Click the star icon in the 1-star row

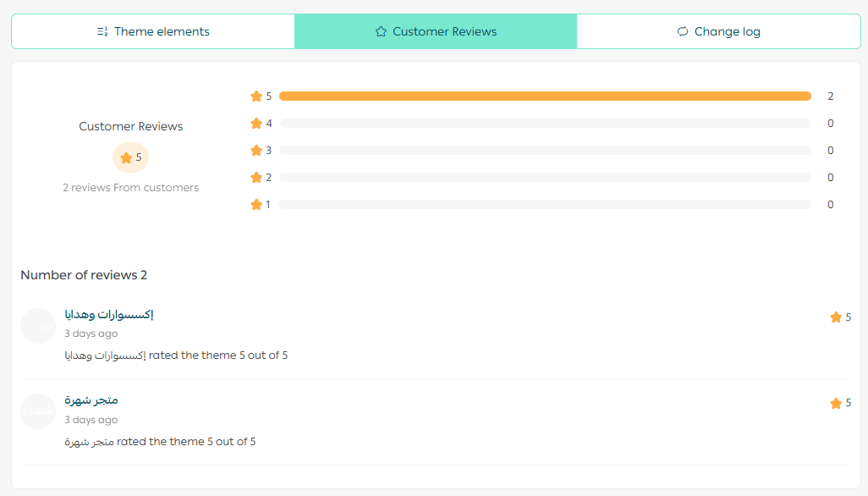coord(256,205)
